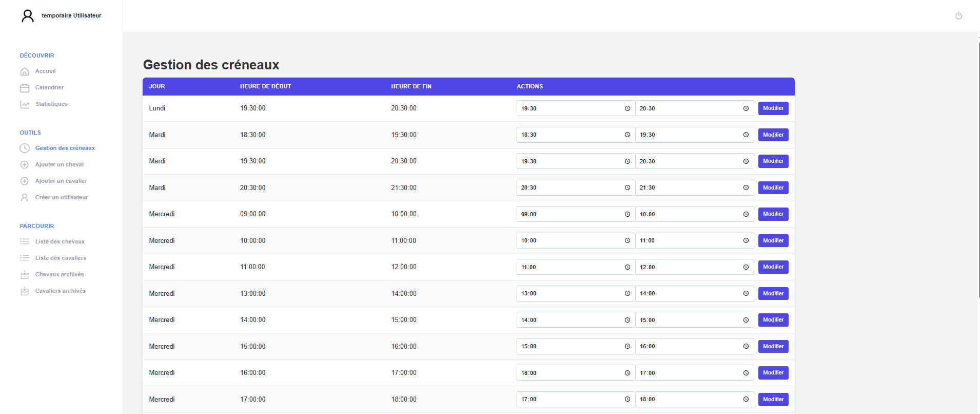This screenshot has height=414, width=980.
Task: Click Modifier for Mardi 19:30 slot
Action: pyautogui.click(x=773, y=161)
